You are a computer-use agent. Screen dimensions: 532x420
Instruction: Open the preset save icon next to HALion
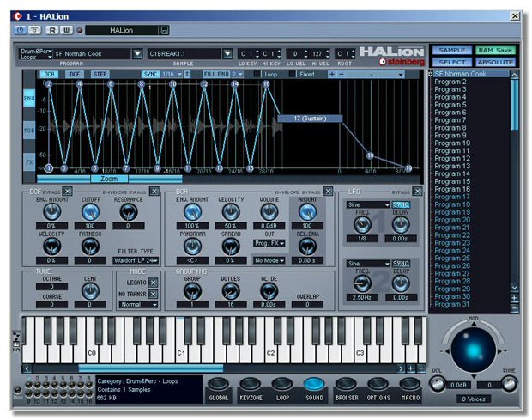click(x=164, y=30)
